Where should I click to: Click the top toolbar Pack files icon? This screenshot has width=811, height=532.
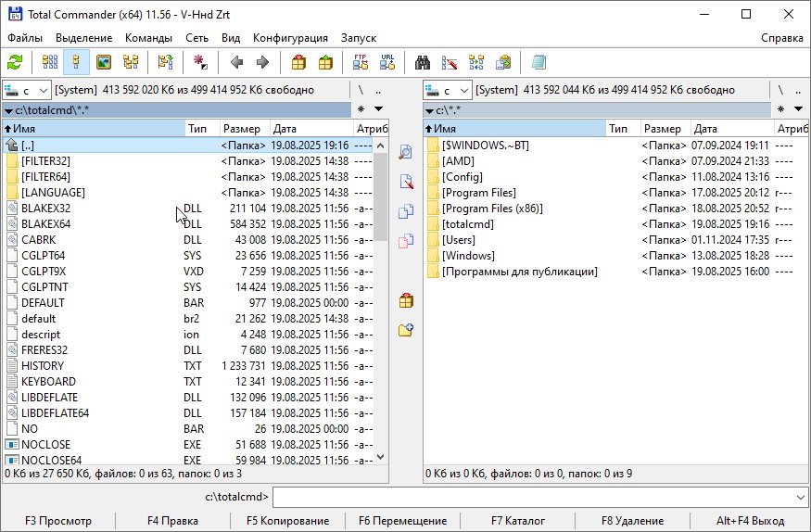coord(298,62)
